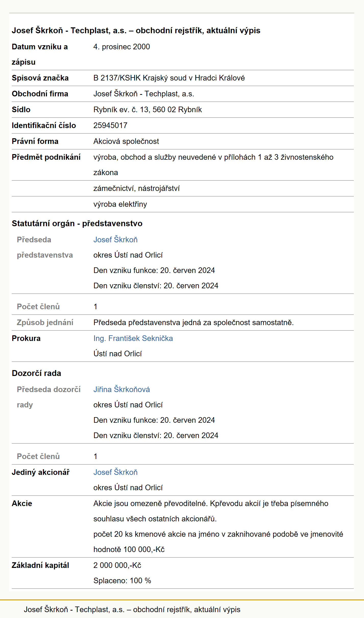Viewport: 364px width, 618px height.
Task: Click the Statutární orgán - představenstvo heading
Action: [77, 224]
